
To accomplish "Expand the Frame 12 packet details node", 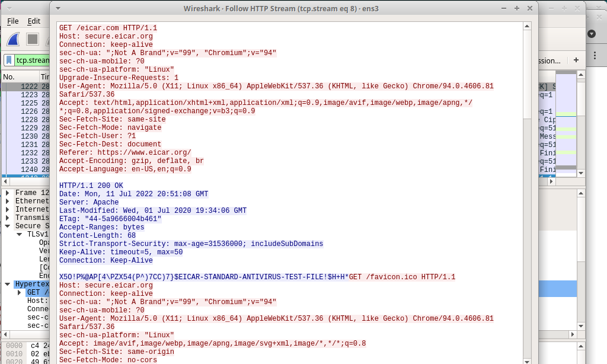I will (x=7, y=192).
